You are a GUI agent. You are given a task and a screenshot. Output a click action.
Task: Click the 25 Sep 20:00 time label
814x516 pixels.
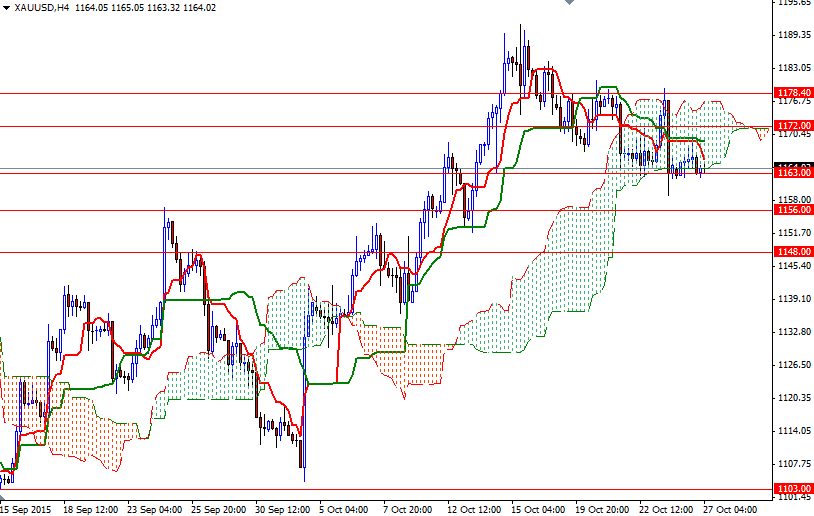click(219, 509)
